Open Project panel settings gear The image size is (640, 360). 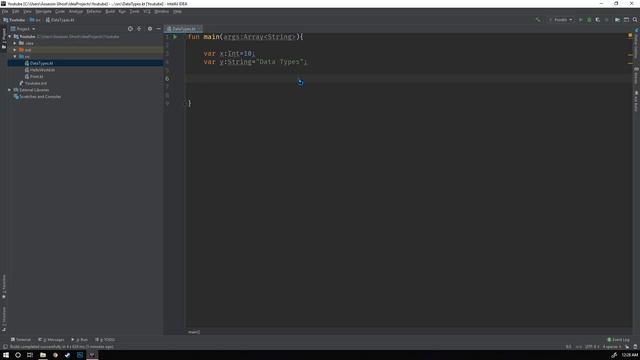(x=150, y=29)
